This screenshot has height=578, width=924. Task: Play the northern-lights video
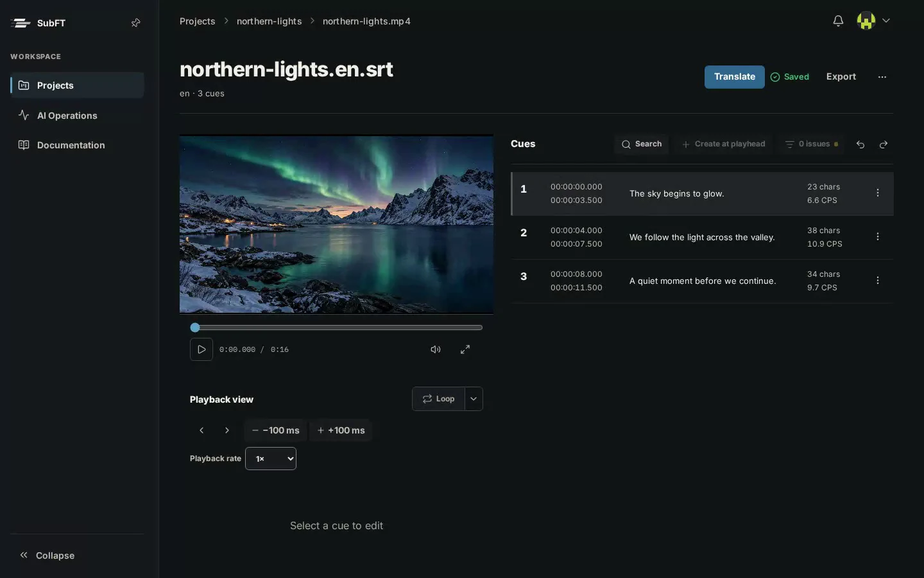pyautogui.click(x=201, y=349)
